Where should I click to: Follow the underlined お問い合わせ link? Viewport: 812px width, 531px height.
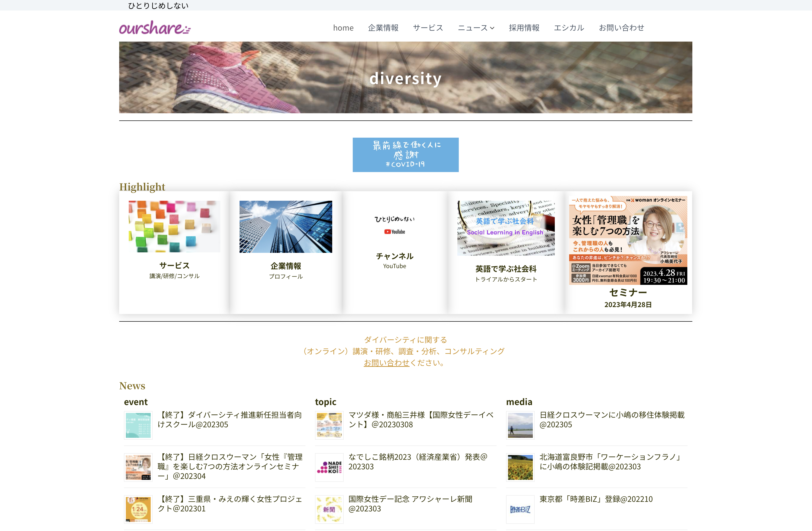click(386, 363)
